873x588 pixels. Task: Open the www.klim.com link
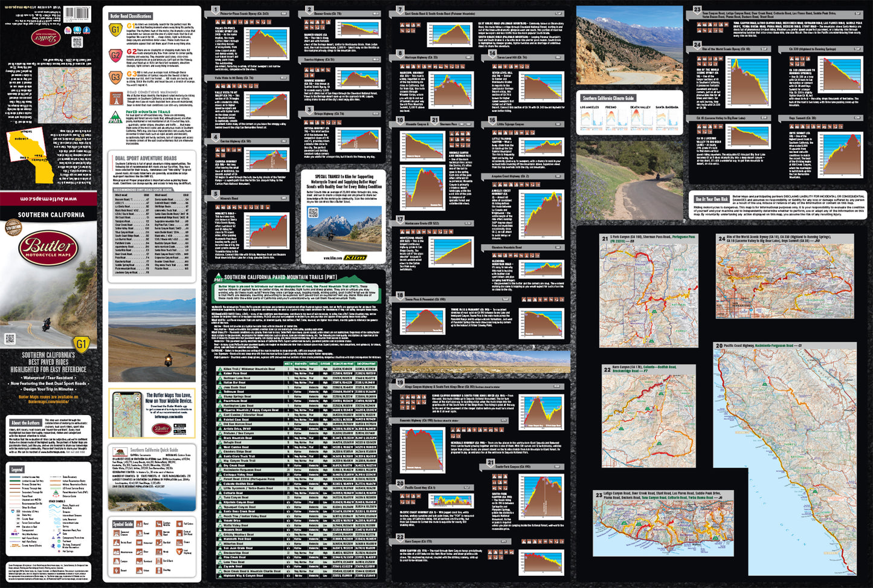333,258
